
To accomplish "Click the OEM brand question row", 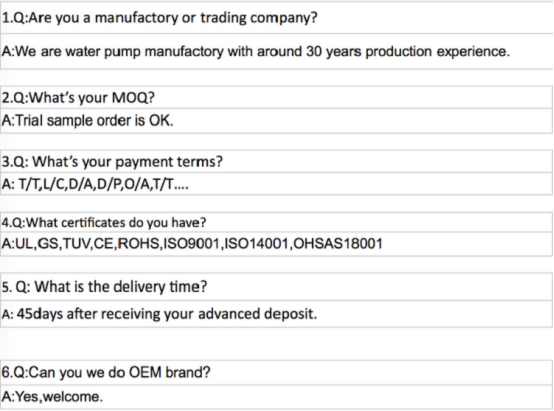I will [276, 372].
